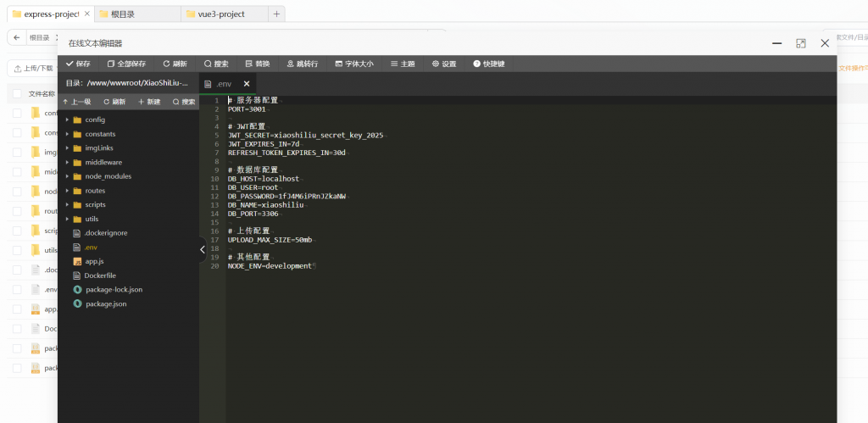Click 新建 in the file tree toolbar
This screenshot has height=423, width=868.
[x=149, y=102]
